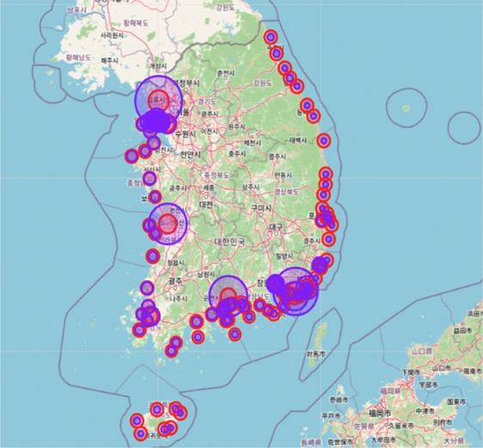Click the 충청북도 province label

coord(217,175)
